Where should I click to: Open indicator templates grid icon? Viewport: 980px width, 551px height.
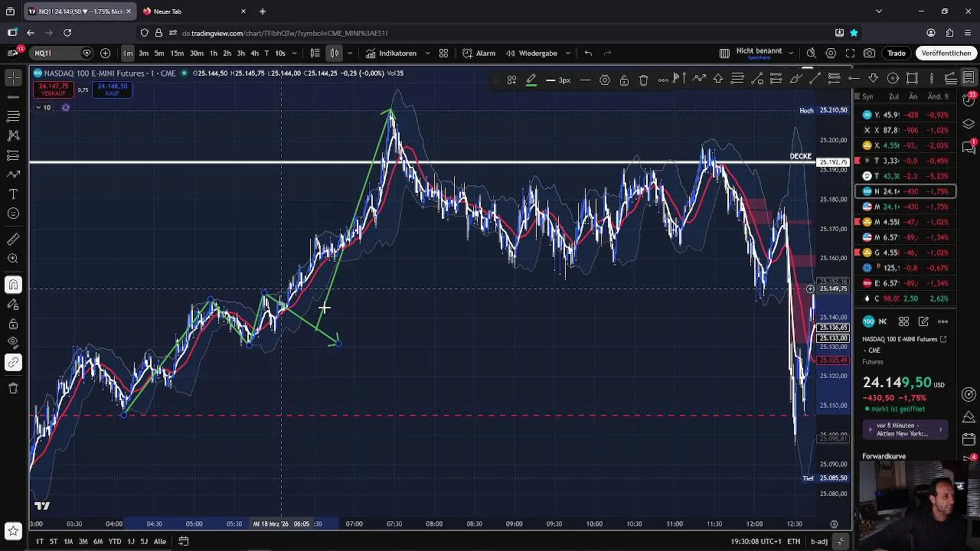443,53
